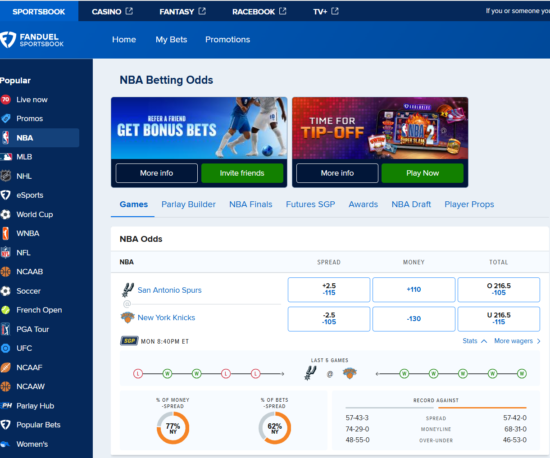Open the NBA Draft tab

tap(411, 204)
